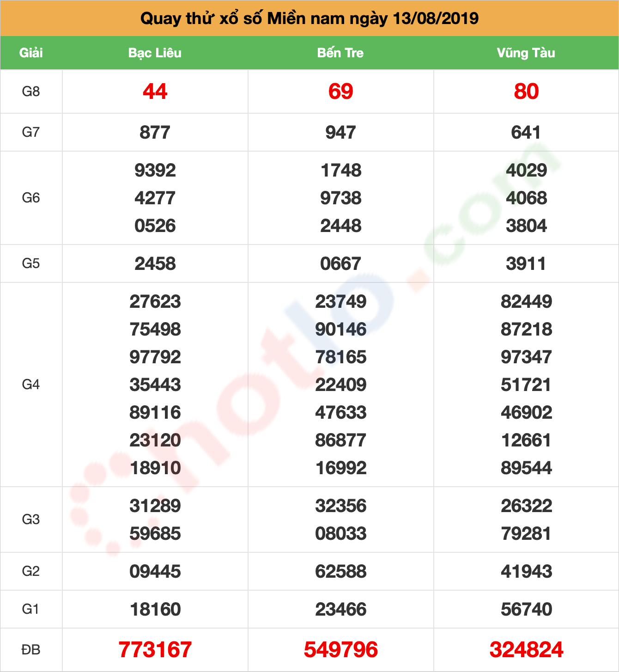Select the G4 row label
Image resolution: width=619 pixels, height=672 pixels.
[x=31, y=385]
